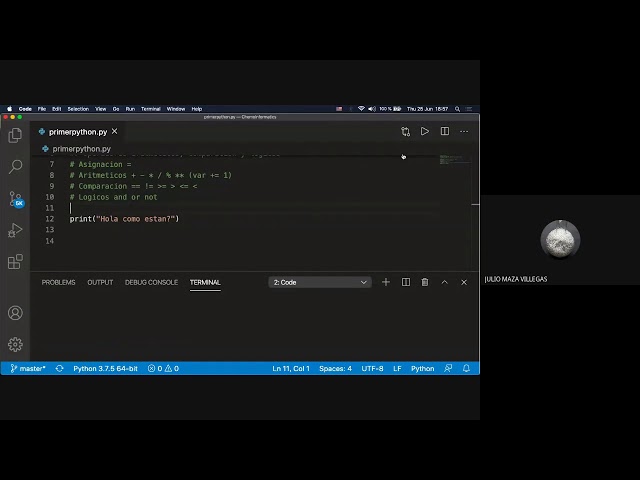This screenshot has width=640, height=480.
Task: Change indentation via Spaces: 4
Action: tap(335, 369)
